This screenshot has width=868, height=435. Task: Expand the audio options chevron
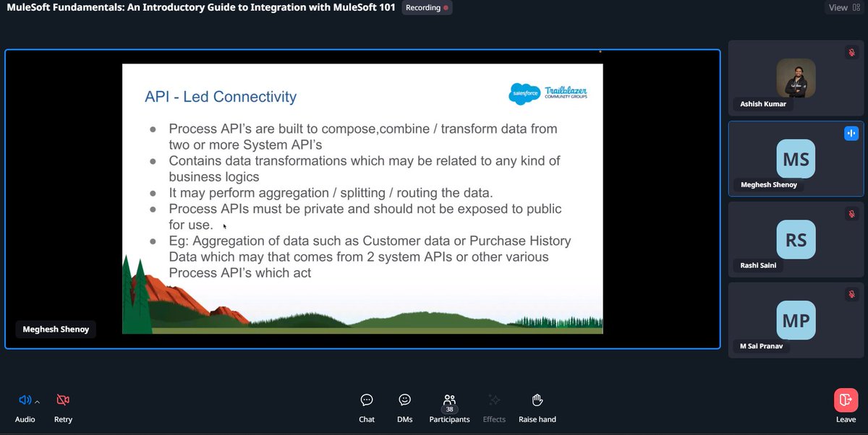37,401
